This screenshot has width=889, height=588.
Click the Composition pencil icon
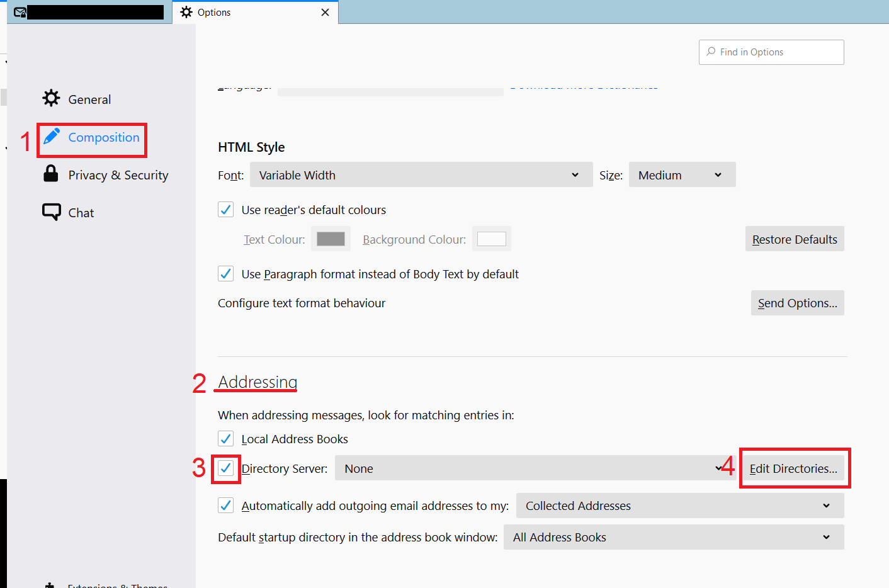point(52,137)
